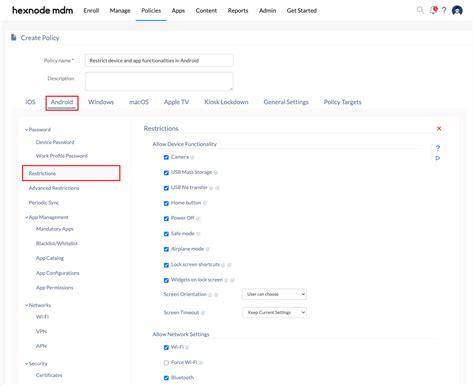Close the Restrictions panel with red X
This screenshot has height=386, width=474.
point(439,129)
